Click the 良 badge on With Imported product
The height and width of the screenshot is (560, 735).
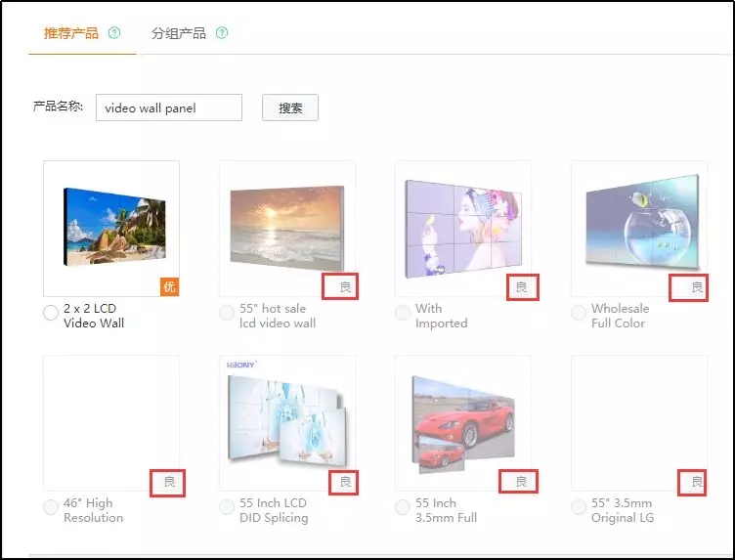[x=521, y=286]
